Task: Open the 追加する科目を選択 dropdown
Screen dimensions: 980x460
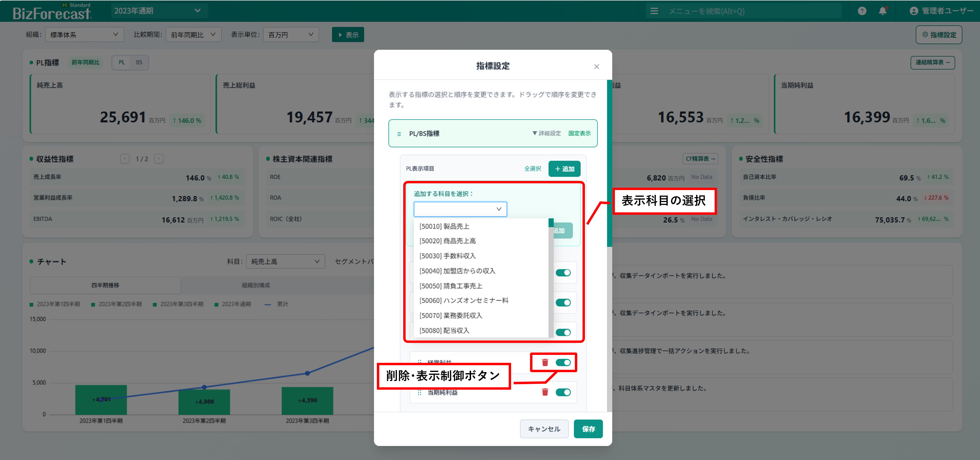Action: 460,209
